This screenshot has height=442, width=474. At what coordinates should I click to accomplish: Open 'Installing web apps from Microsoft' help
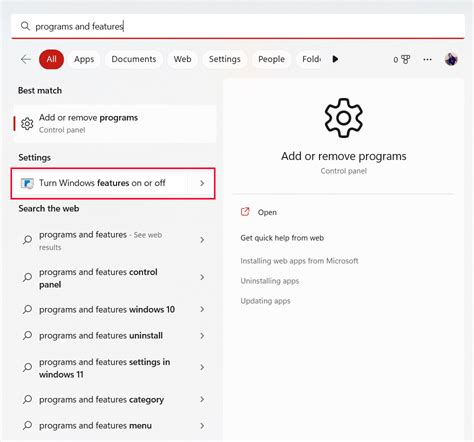299,261
